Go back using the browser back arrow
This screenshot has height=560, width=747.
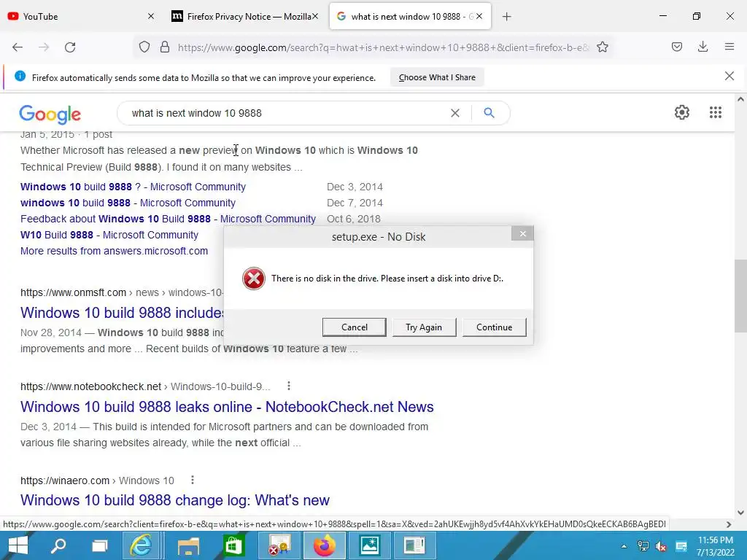(x=18, y=47)
